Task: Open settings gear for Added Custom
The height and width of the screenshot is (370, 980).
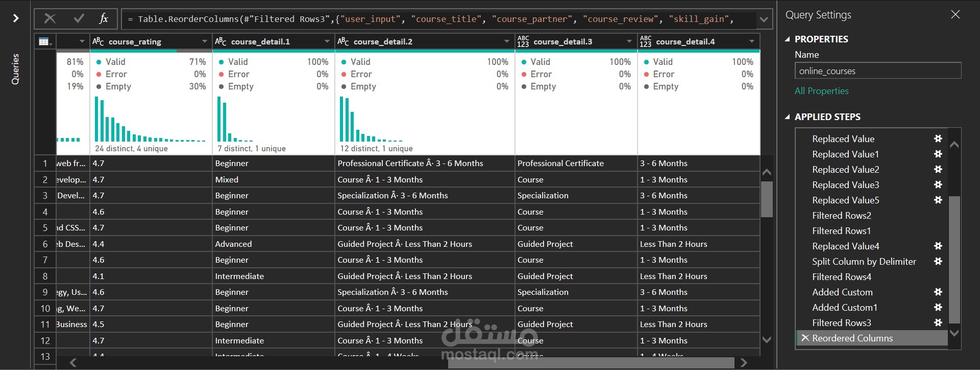Action: click(938, 292)
